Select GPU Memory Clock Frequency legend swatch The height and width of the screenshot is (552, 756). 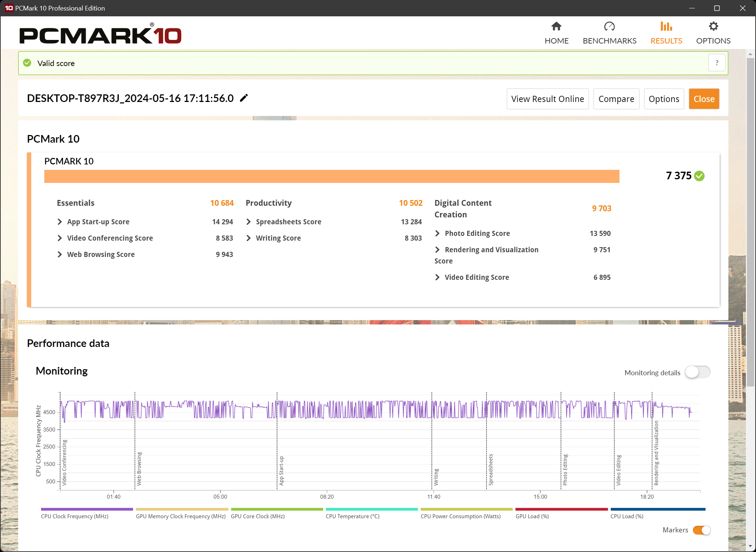[182, 509]
